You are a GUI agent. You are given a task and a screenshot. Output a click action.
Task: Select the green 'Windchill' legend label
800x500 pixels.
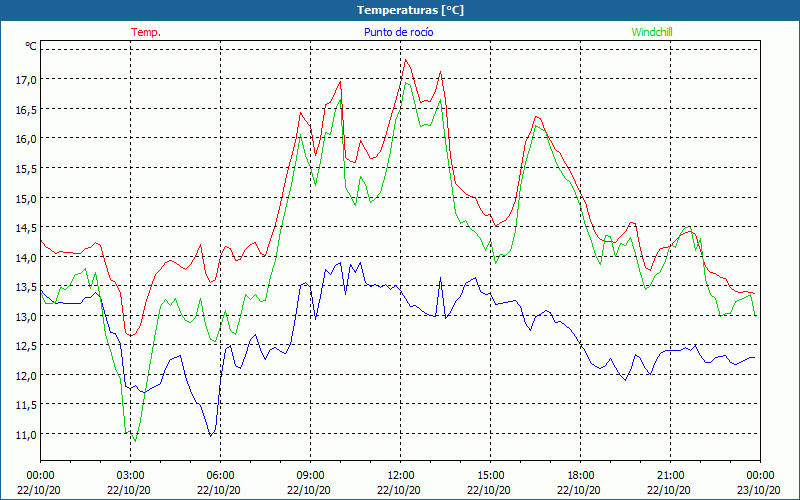tap(652, 32)
